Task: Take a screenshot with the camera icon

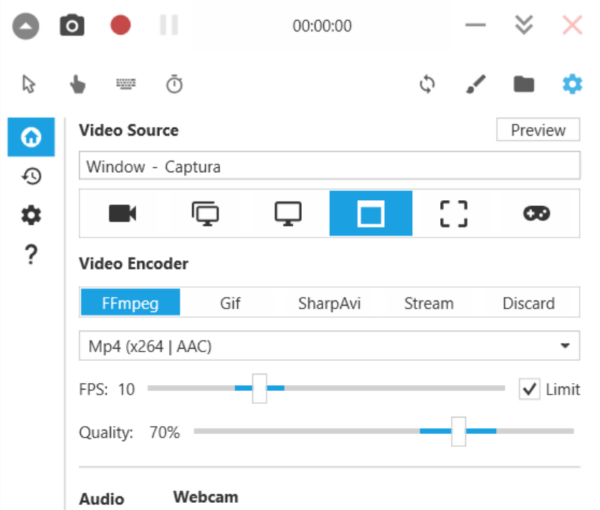Action: pos(72,26)
